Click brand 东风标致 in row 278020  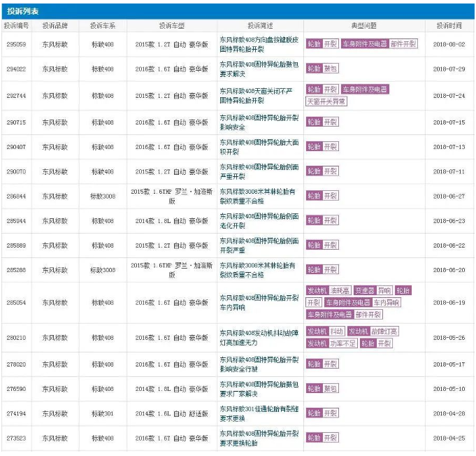(x=55, y=364)
